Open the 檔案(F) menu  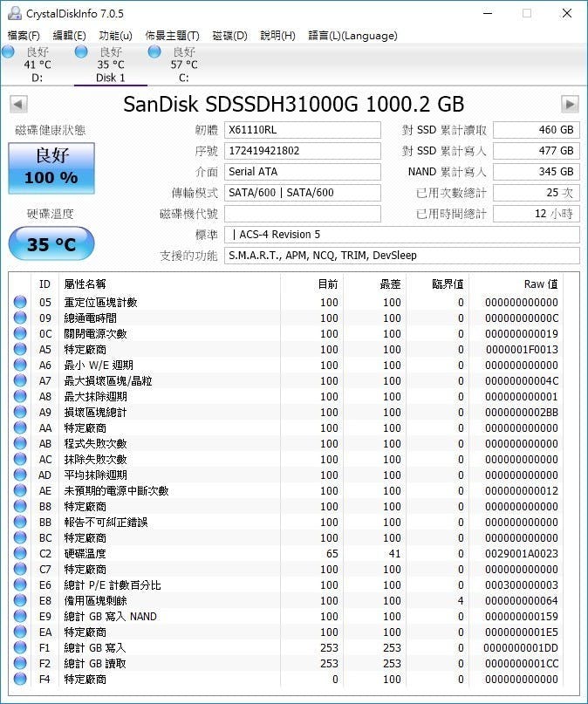(x=24, y=36)
